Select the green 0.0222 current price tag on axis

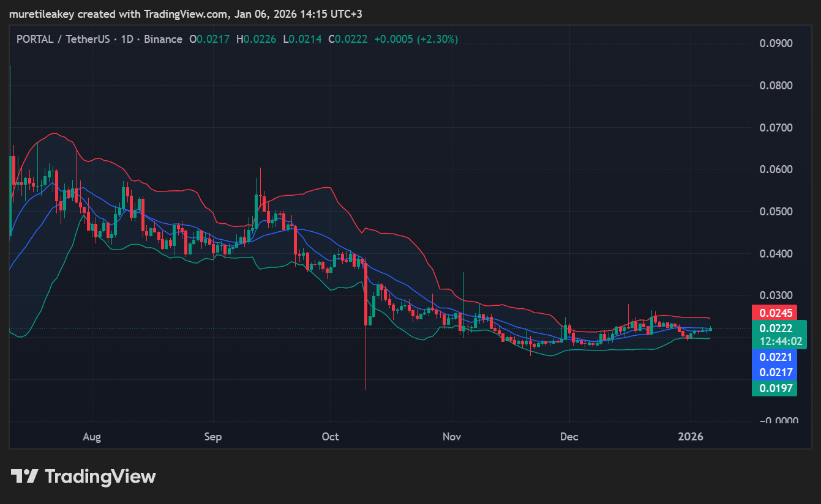click(776, 328)
